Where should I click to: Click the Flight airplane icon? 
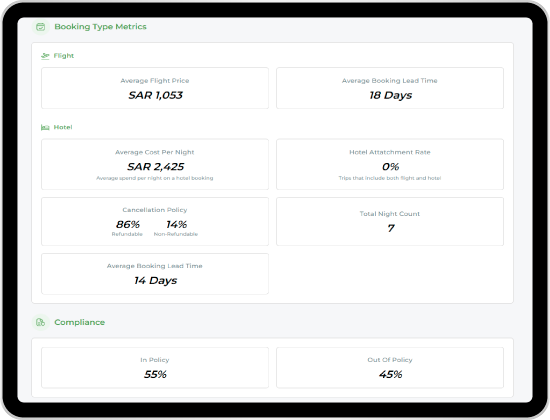pyautogui.click(x=45, y=56)
